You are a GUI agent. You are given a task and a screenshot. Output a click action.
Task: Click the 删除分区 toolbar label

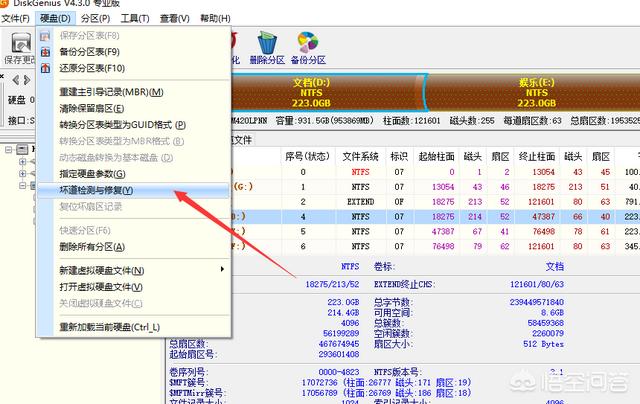click(x=267, y=60)
